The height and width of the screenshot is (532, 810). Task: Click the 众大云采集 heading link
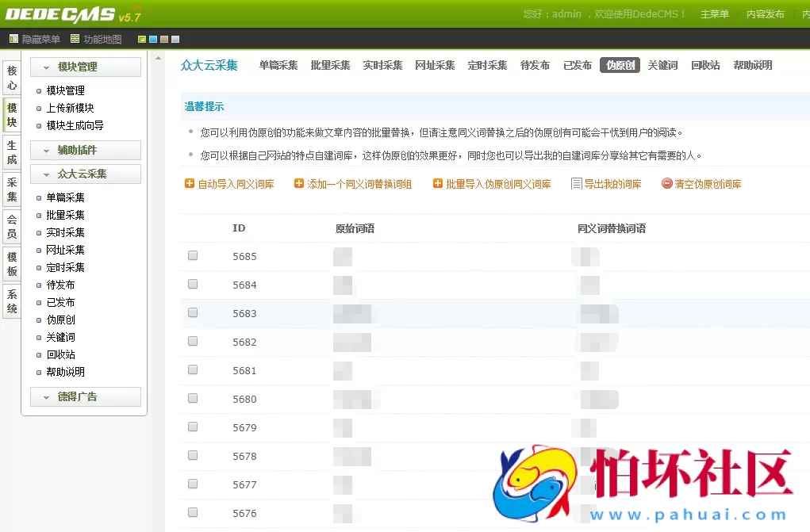(209, 65)
